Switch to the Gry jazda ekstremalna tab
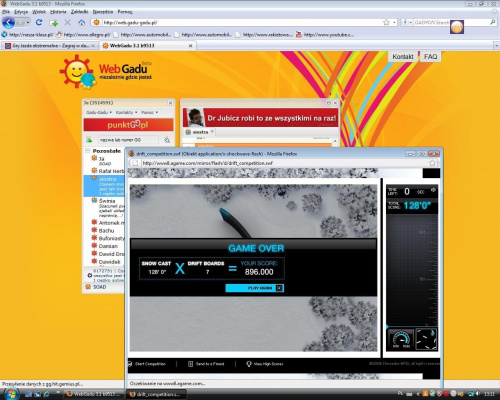The width and height of the screenshot is (500, 400). tap(50, 46)
